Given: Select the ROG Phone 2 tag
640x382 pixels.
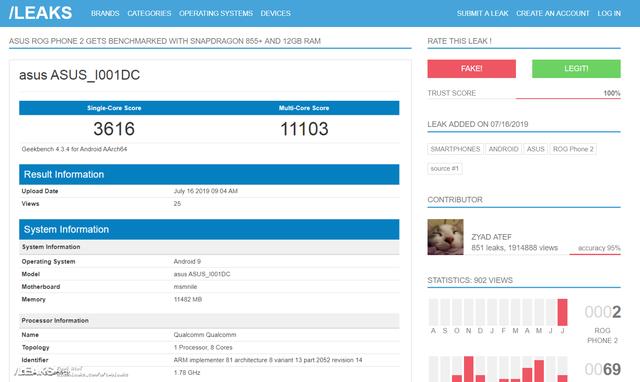Looking at the screenshot, I should (573, 149).
